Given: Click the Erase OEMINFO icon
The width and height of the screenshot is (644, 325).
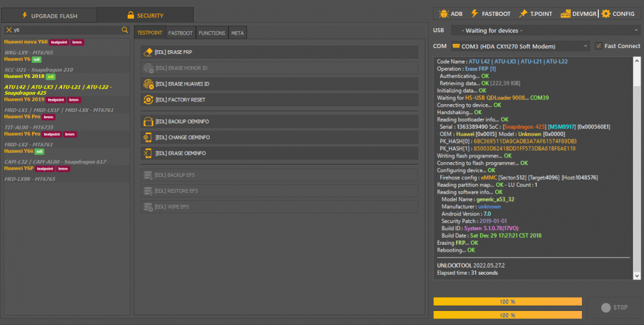Looking at the screenshot, I should click(148, 153).
